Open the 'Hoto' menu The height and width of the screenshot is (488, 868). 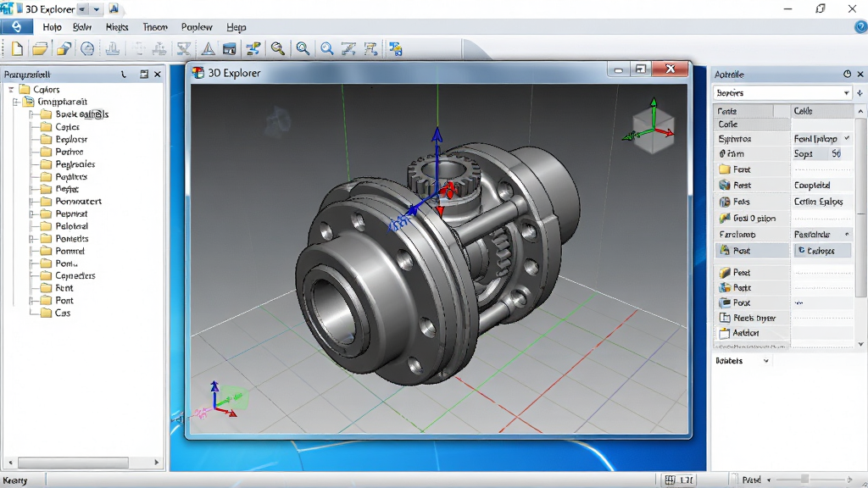point(52,26)
